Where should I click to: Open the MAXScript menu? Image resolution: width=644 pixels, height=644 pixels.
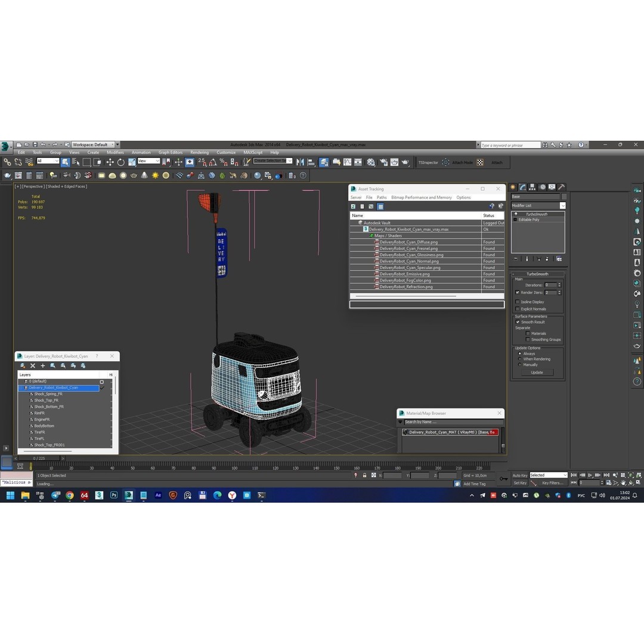(253, 153)
